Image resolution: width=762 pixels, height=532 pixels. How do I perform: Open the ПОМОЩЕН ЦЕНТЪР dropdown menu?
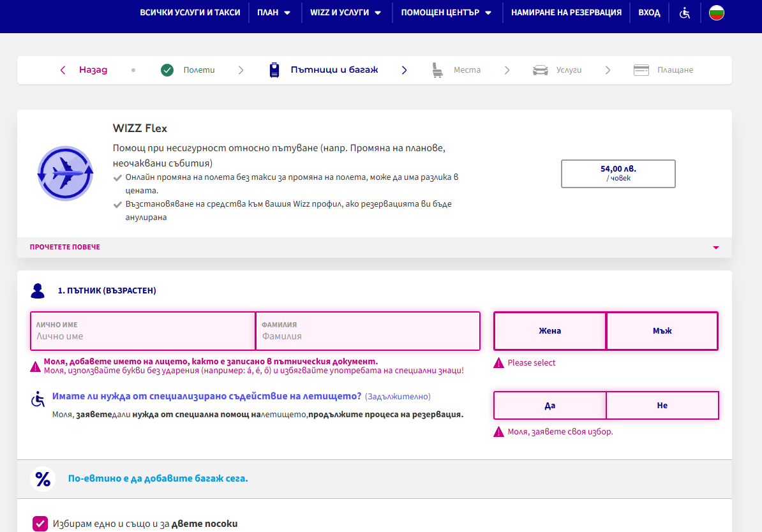(x=446, y=13)
